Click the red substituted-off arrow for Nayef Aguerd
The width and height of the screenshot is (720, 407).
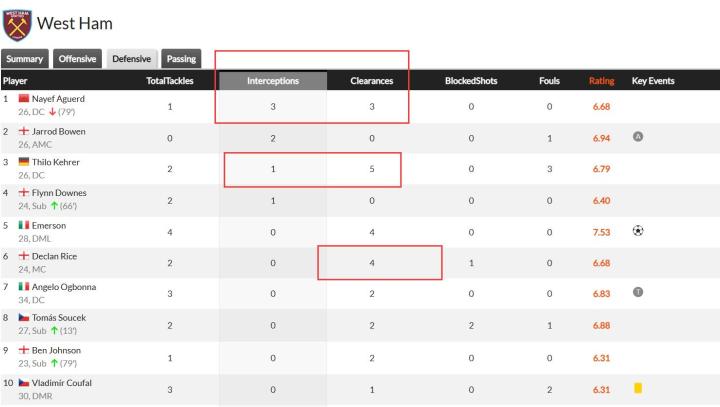(52, 112)
